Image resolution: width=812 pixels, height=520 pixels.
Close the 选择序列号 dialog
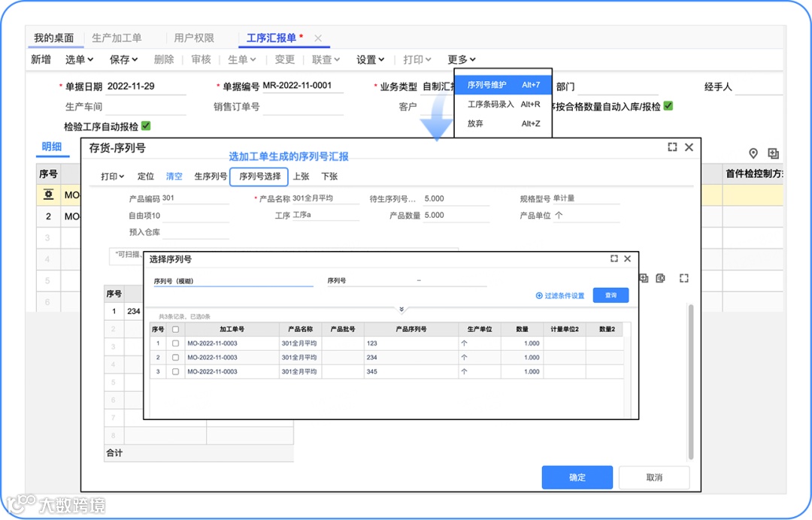click(x=627, y=258)
